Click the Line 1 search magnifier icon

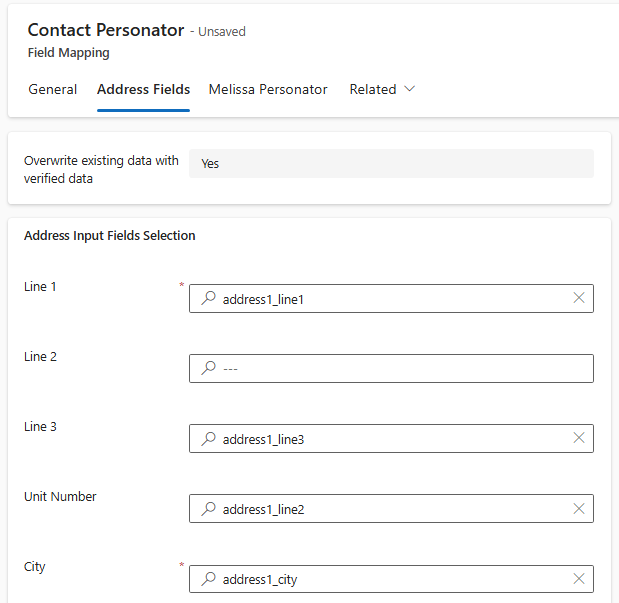click(209, 298)
